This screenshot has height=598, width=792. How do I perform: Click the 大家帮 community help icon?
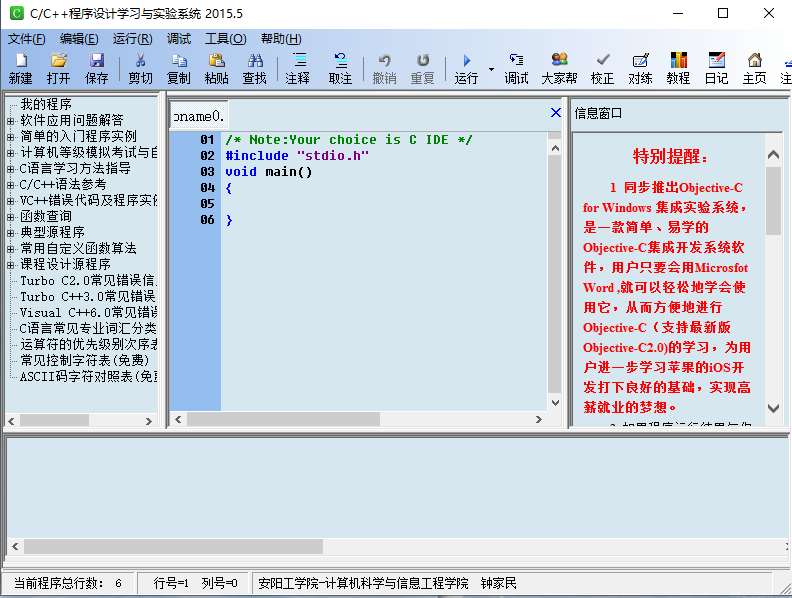pos(559,67)
